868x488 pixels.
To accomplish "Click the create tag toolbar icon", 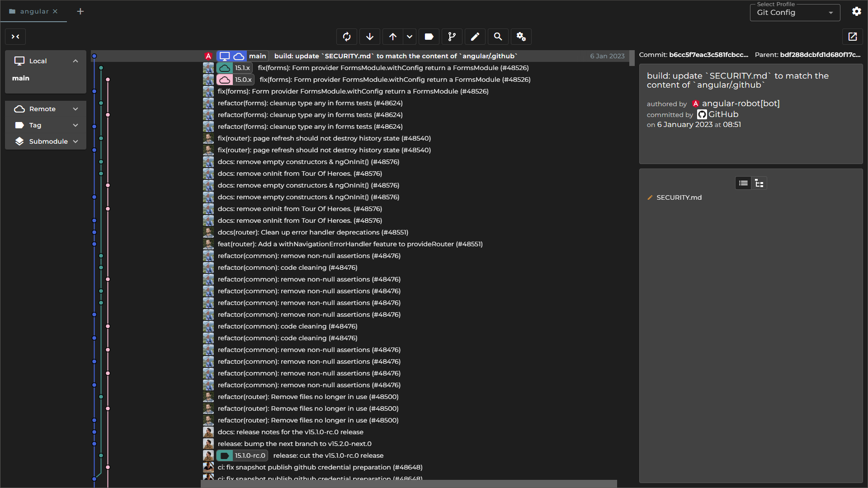I will (x=429, y=37).
